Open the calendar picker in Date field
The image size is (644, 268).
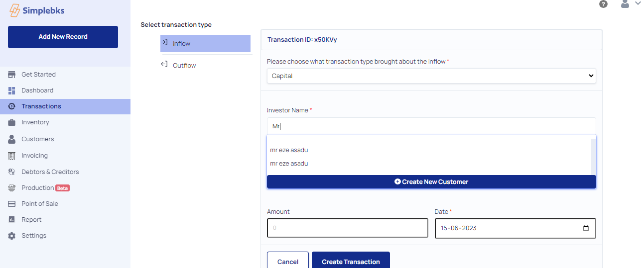(x=586, y=228)
